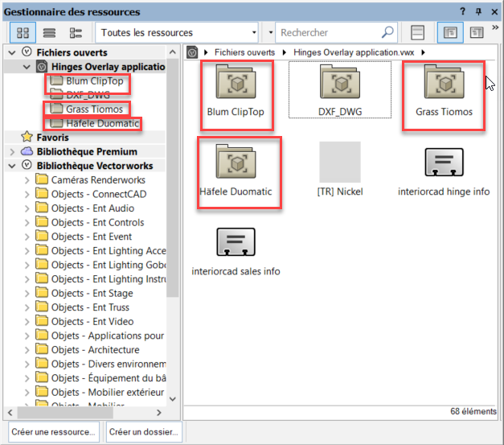
Task: Switch to list view mode
Action: point(49,32)
